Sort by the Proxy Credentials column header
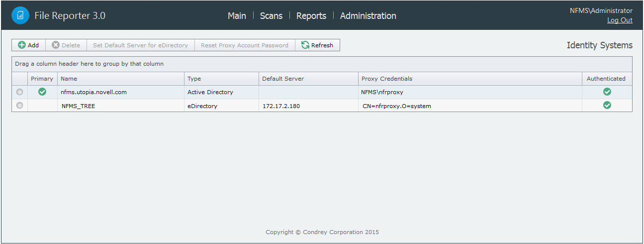 [x=387, y=79]
